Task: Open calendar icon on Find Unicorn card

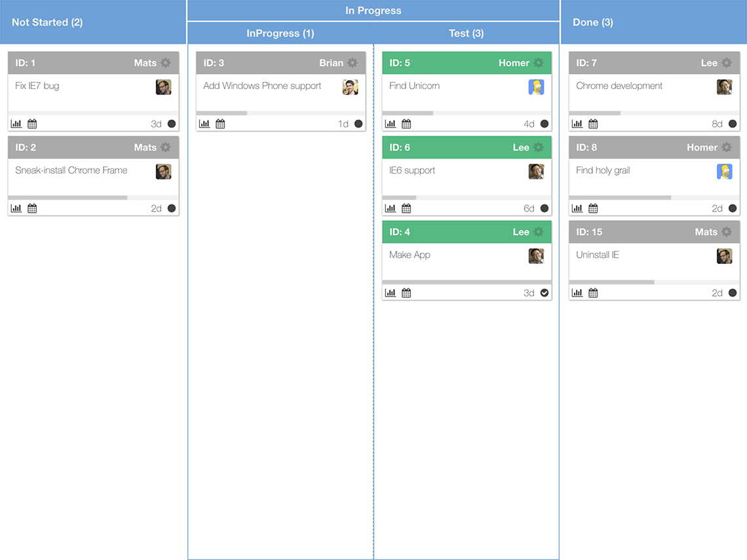Action: point(406,124)
